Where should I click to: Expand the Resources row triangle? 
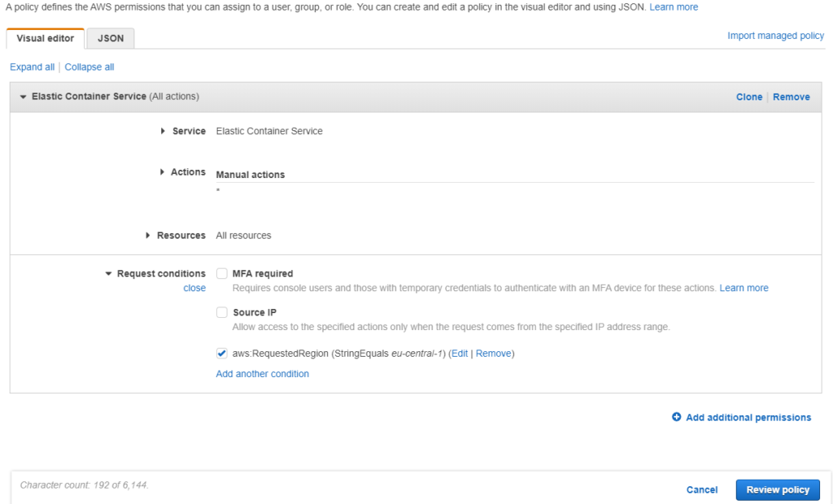point(148,236)
